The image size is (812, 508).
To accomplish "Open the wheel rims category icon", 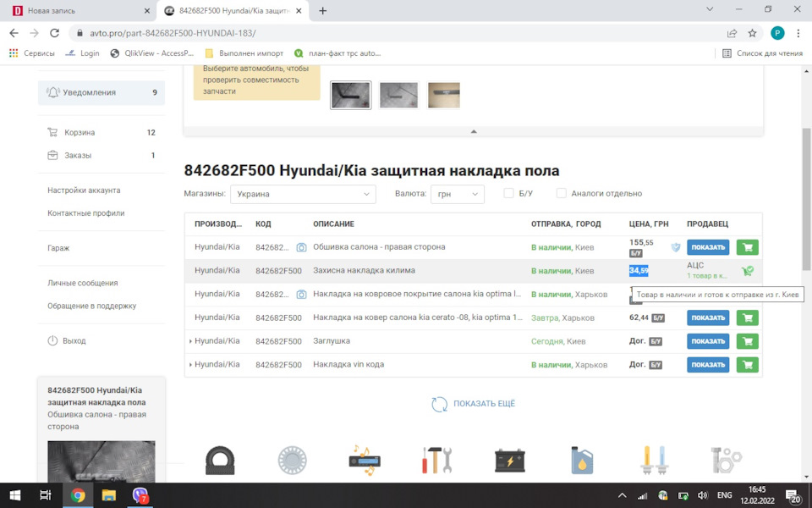I will [x=293, y=461].
